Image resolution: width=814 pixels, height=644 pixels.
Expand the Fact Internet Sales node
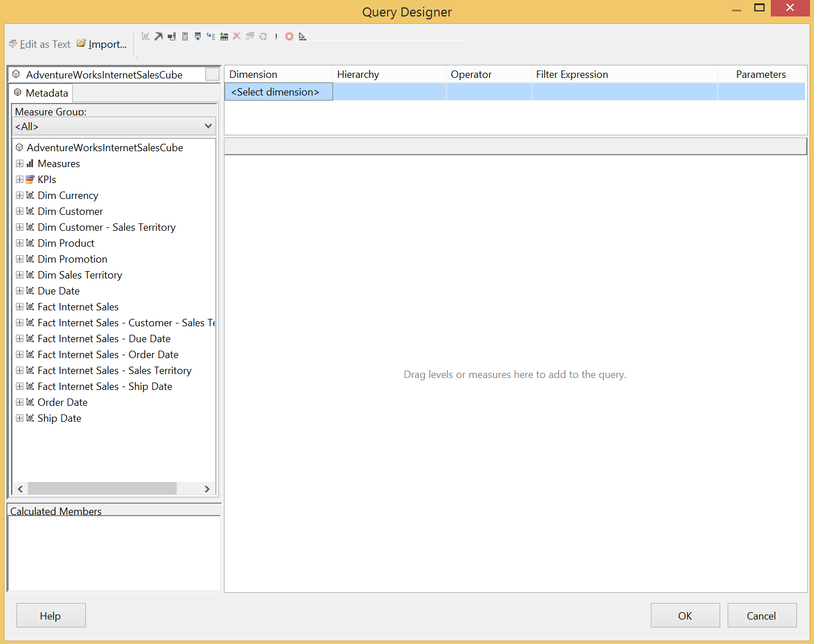[20, 307]
